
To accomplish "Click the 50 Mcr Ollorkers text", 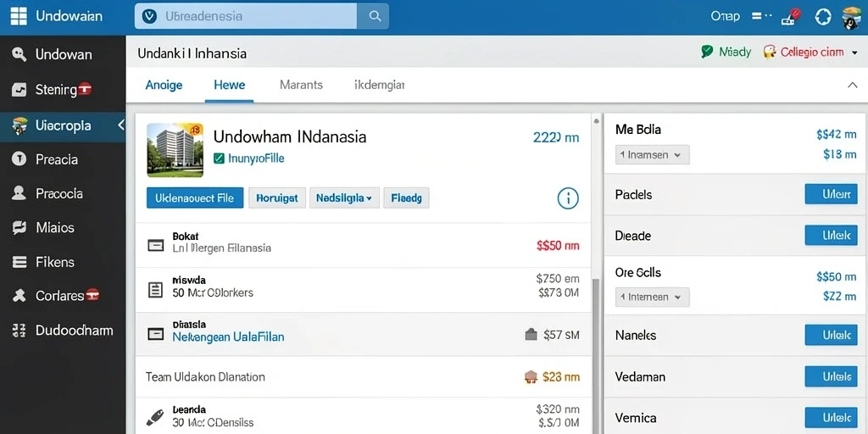I will click(x=213, y=292).
